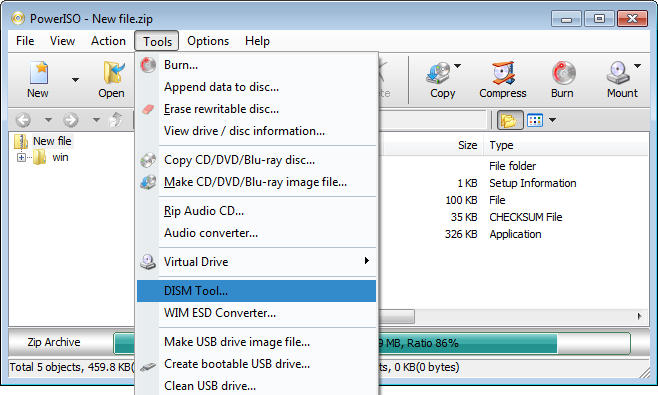Click the 100 KB size cell
The image size is (658, 395).
pos(461,200)
